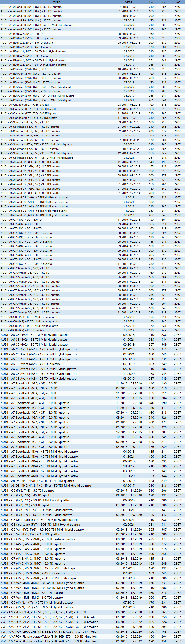Click the kw column header
The height and width of the screenshot is (644, 185).
151,2
